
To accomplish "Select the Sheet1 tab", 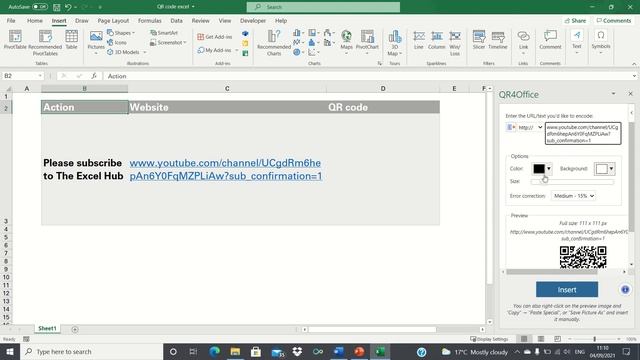I will coord(47,328).
